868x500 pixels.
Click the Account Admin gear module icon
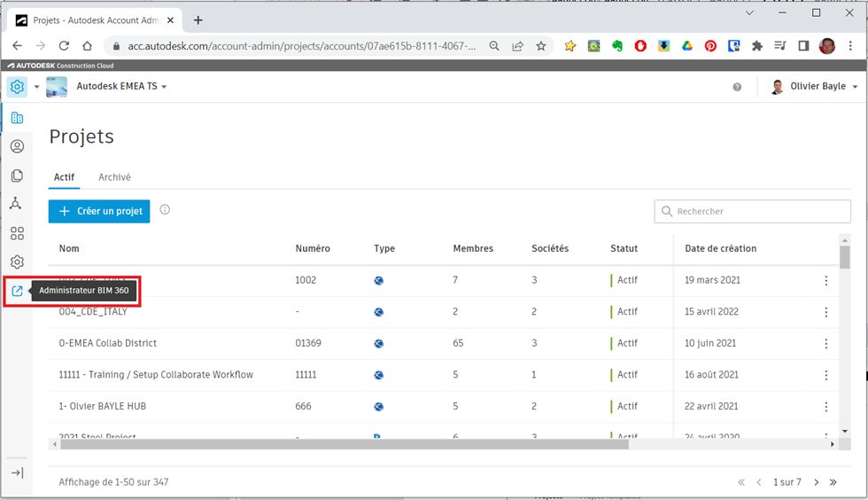pyautogui.click(x=17, y=87)
